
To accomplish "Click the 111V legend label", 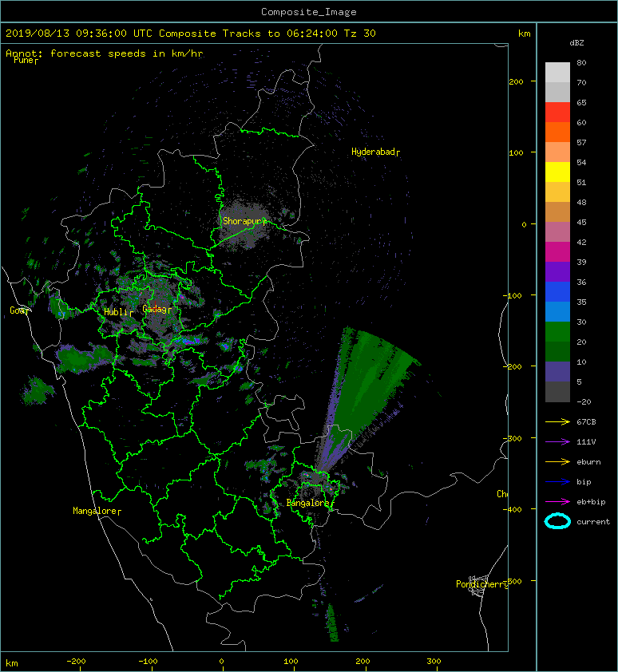I will point(586,442).
